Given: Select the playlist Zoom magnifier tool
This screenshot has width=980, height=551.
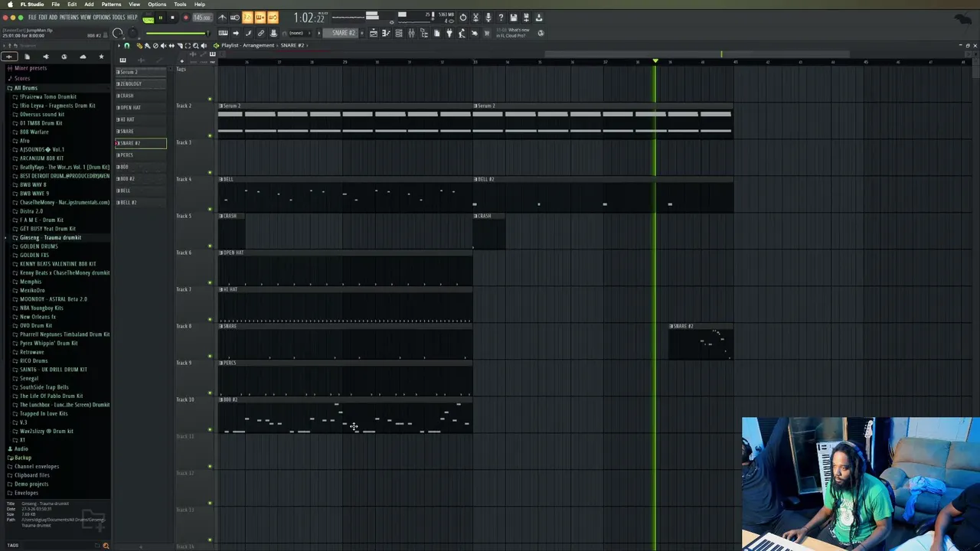Looking at the screenshot, I should click(195, 45).
